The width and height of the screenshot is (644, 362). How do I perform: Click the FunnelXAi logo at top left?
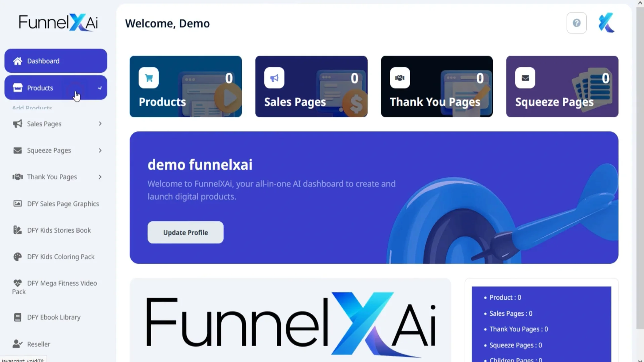[x=58, y=22]
